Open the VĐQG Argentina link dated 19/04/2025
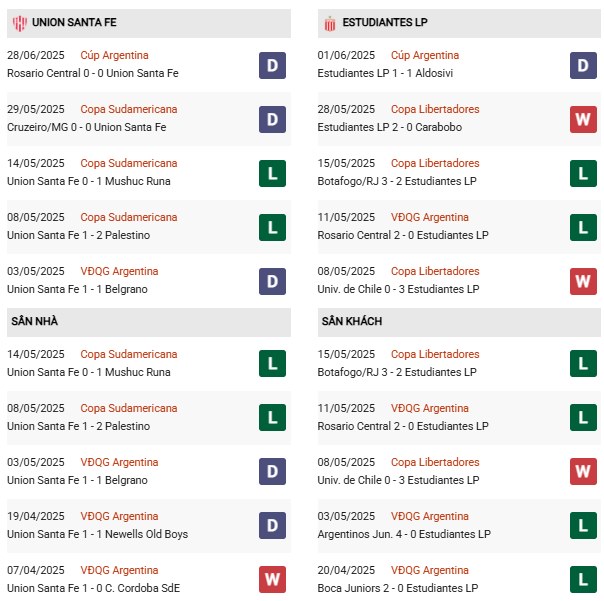 119,516
